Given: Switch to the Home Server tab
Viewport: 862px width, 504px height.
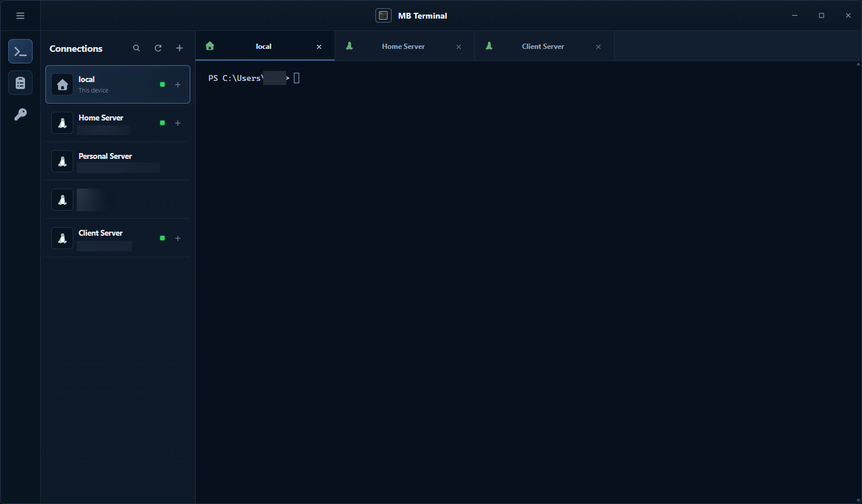Looking at the screenshot, I should point(405,46).
